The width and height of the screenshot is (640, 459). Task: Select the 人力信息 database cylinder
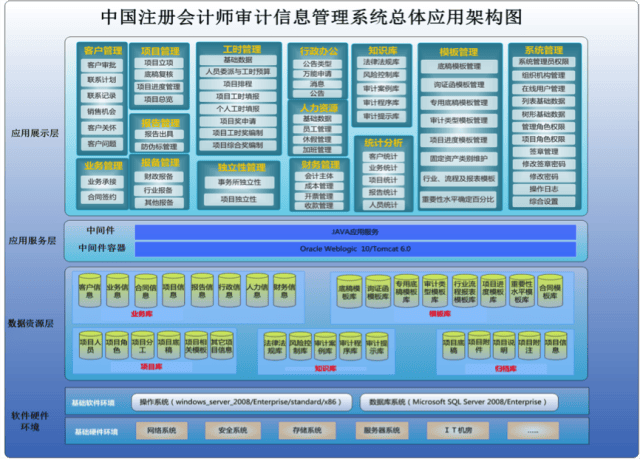257,290
